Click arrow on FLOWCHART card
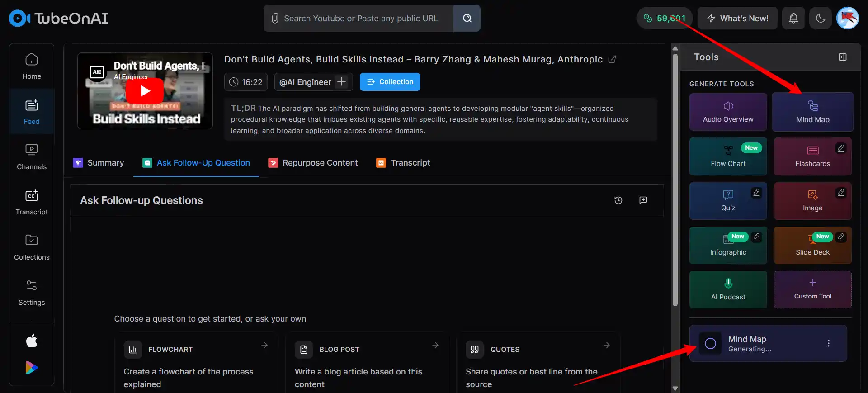Viewport: 868px width, 393px height. point(264,345)
